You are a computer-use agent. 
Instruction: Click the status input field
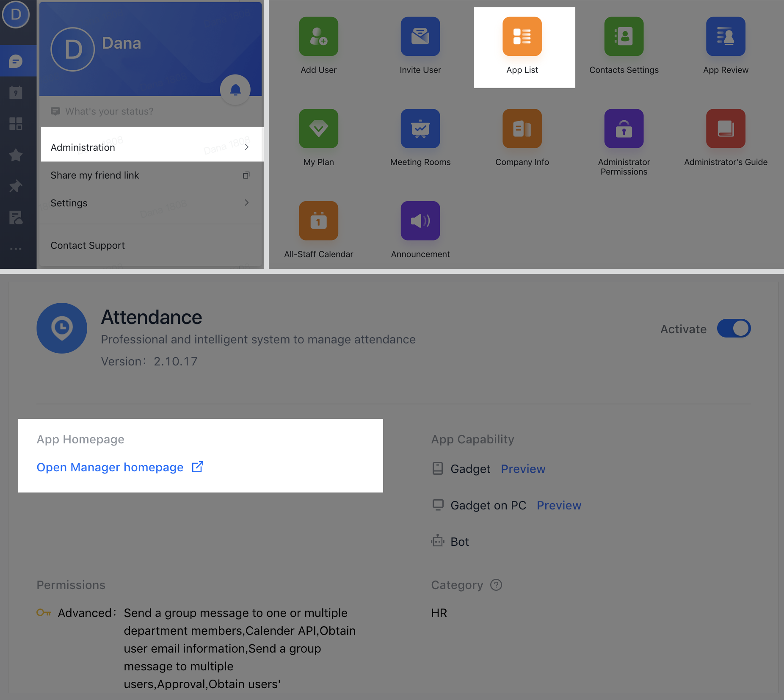click(x=109, y=111)
